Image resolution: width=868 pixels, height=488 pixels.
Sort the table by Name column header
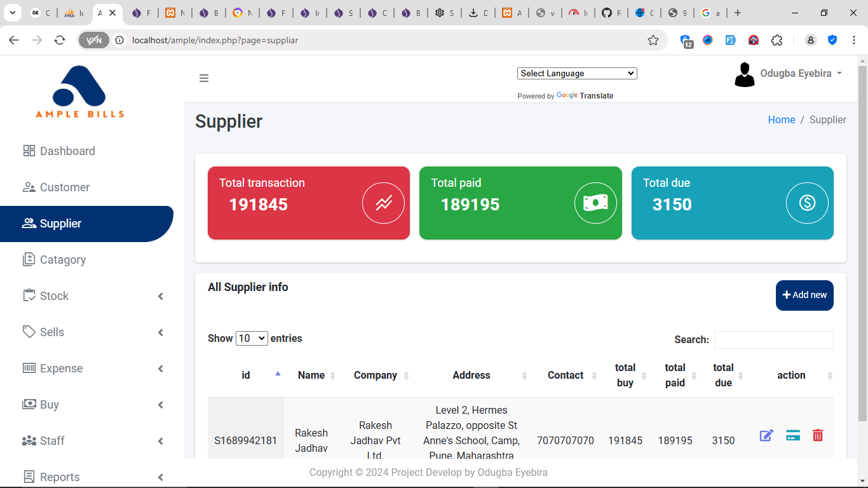(311, 376)
